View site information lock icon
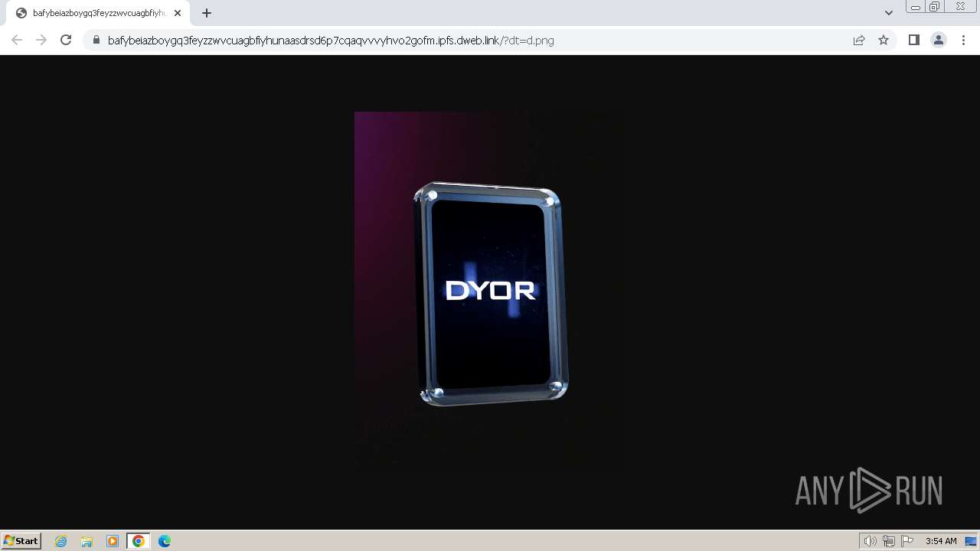Screen dimensions: 980x551 tap(96, 40)
